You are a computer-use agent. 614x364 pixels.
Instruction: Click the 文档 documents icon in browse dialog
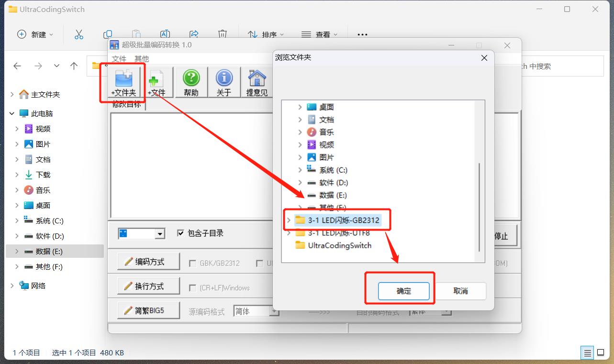click(312, 120)
